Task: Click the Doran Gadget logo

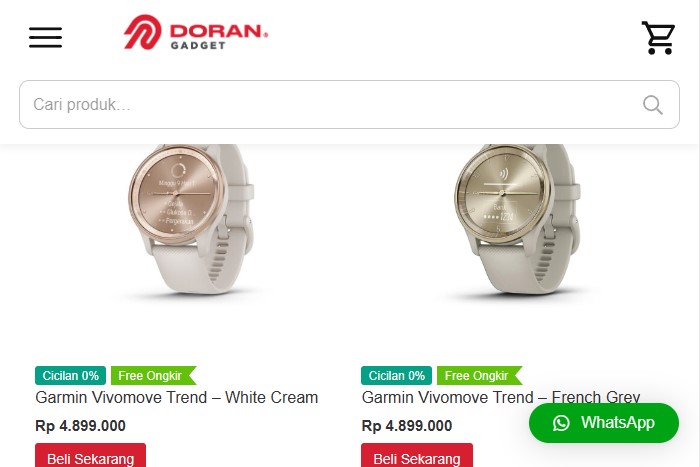Action: click(196, 32)
